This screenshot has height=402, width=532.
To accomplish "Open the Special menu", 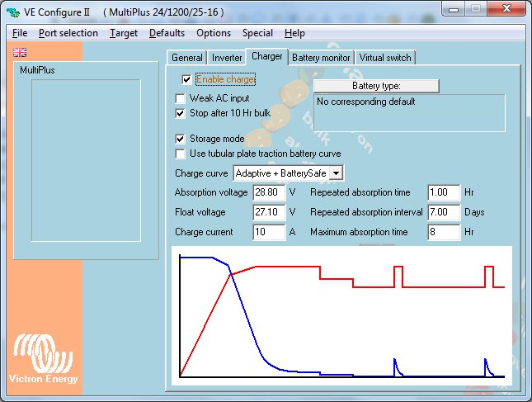I will pos(257,33).
